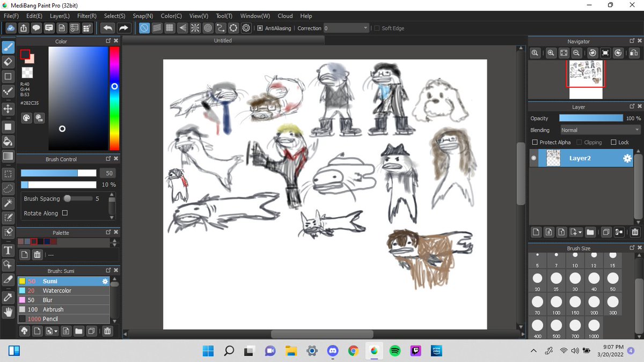This screenshot has width=644, height=362.
Task: Select the Text tool
Action: (x=8, y=250)
